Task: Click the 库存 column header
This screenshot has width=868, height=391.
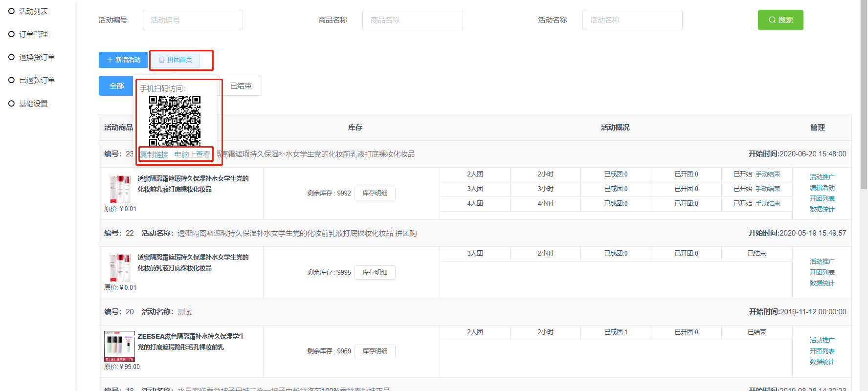Action: pos(355,128)
